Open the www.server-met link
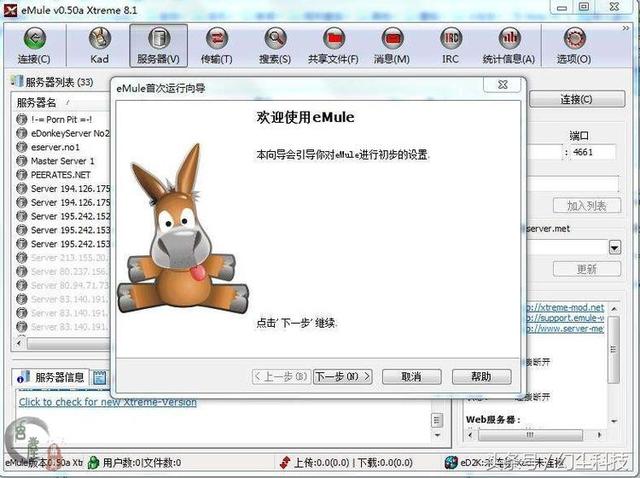The image size is (640, 478). pyautogui.click(x=565, y=329)
